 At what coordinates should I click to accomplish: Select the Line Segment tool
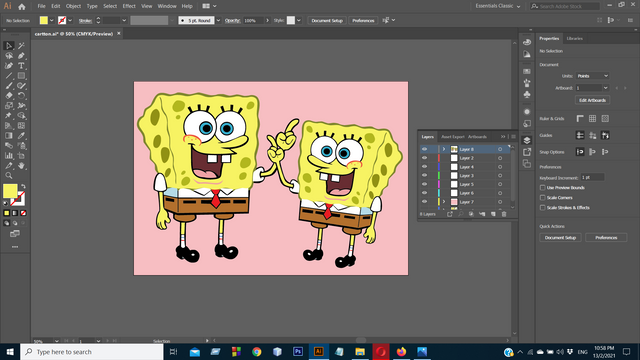click(9, 76)
